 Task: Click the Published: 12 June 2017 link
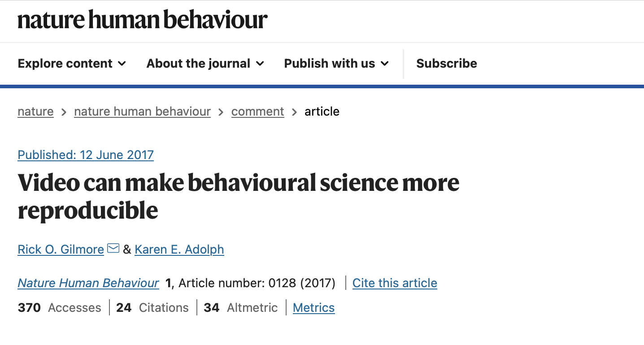(x=86, y=155)
